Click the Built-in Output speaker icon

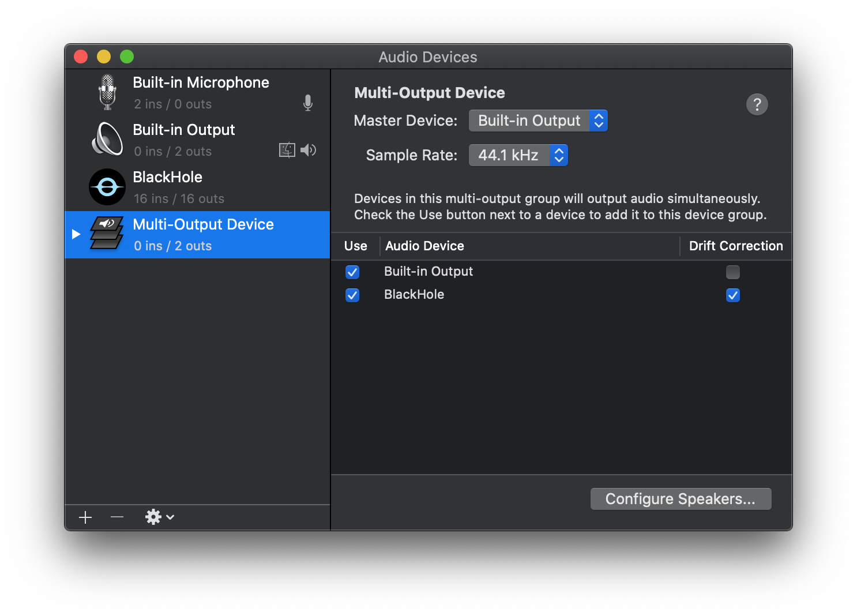tap(107, 139)
